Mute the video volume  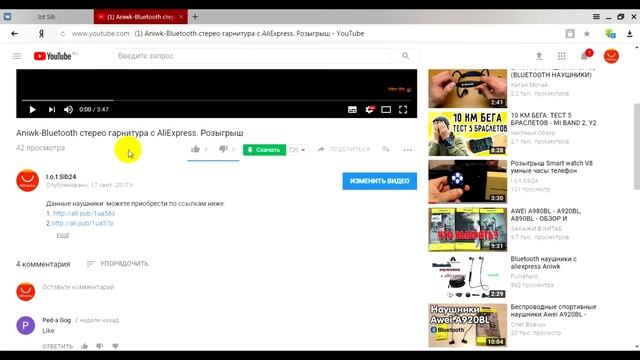pos(68,109)
